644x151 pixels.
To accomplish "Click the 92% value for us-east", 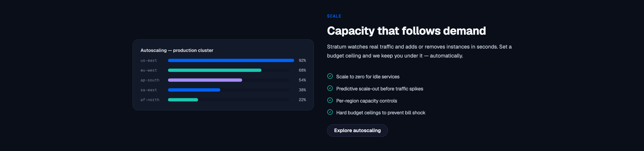I will pyautogui.click(x=302, y=60).
